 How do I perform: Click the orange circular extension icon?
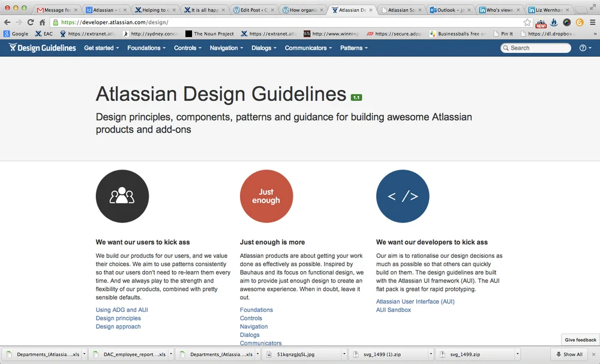(x=580, y=23)
